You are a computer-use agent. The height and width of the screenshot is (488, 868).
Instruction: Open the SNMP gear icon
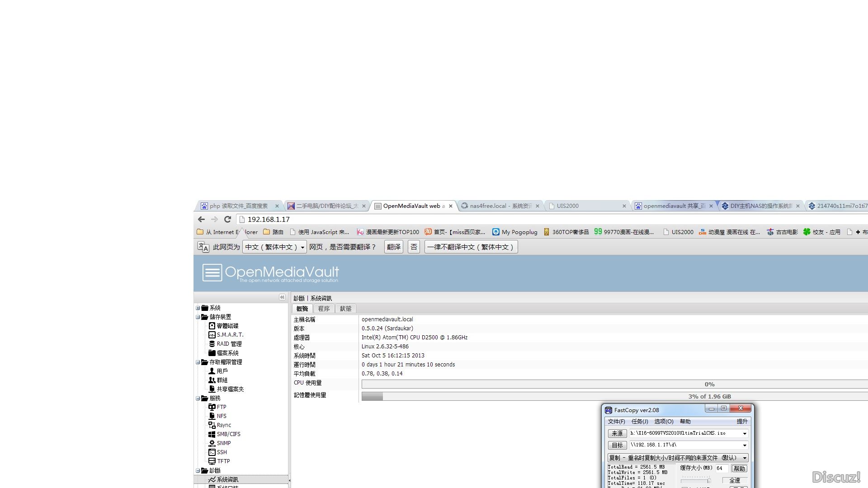tap(212, 443)
